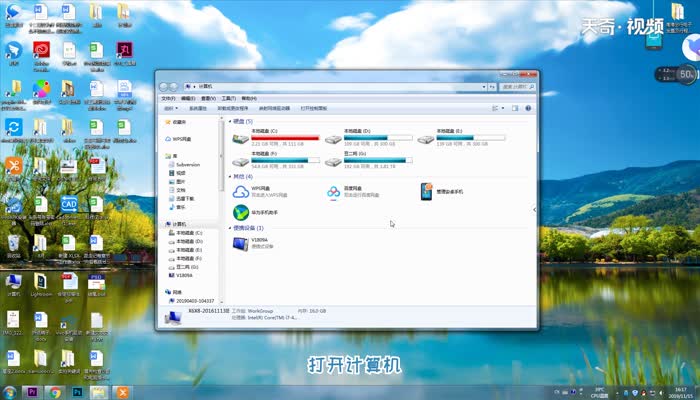Open Photoshop from the taskbar
The image size is (700, 400).
click(x=77, y=393)
